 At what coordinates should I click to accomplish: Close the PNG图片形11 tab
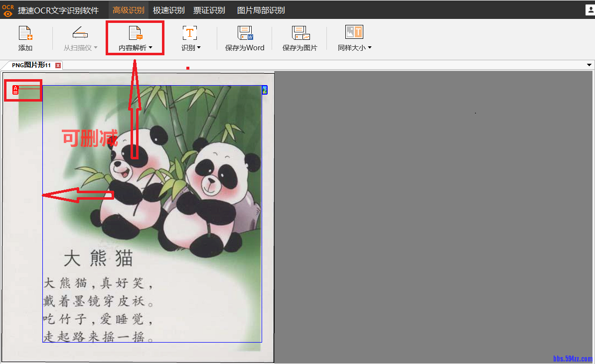click(58, 65)
